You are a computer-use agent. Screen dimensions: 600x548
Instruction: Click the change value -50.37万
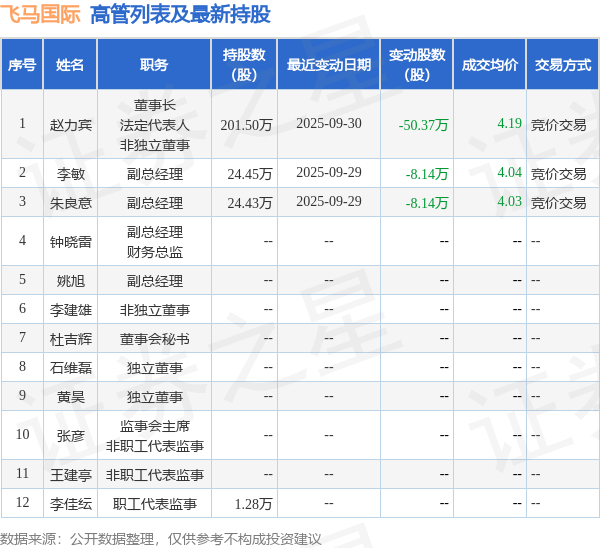[423, 125]
